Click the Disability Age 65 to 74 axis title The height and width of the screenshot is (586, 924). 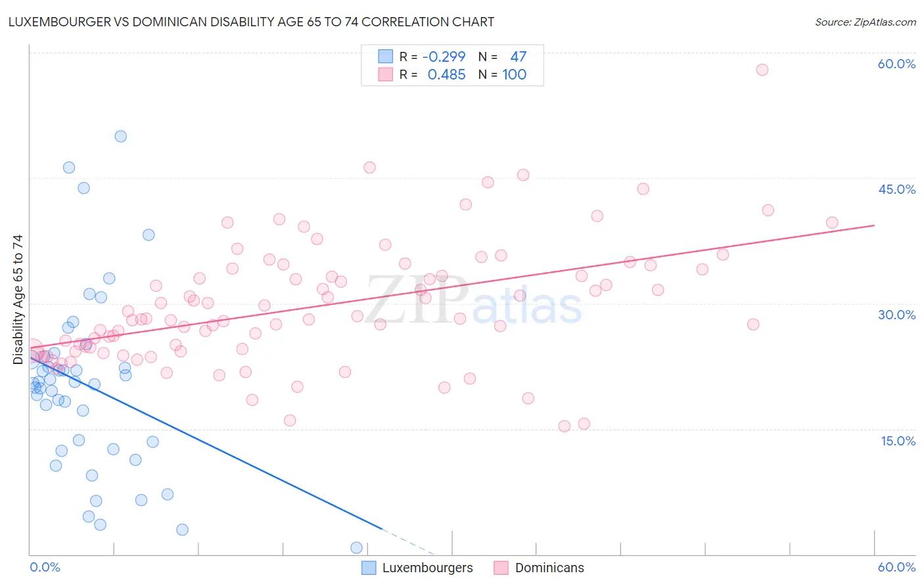point(18,300)
